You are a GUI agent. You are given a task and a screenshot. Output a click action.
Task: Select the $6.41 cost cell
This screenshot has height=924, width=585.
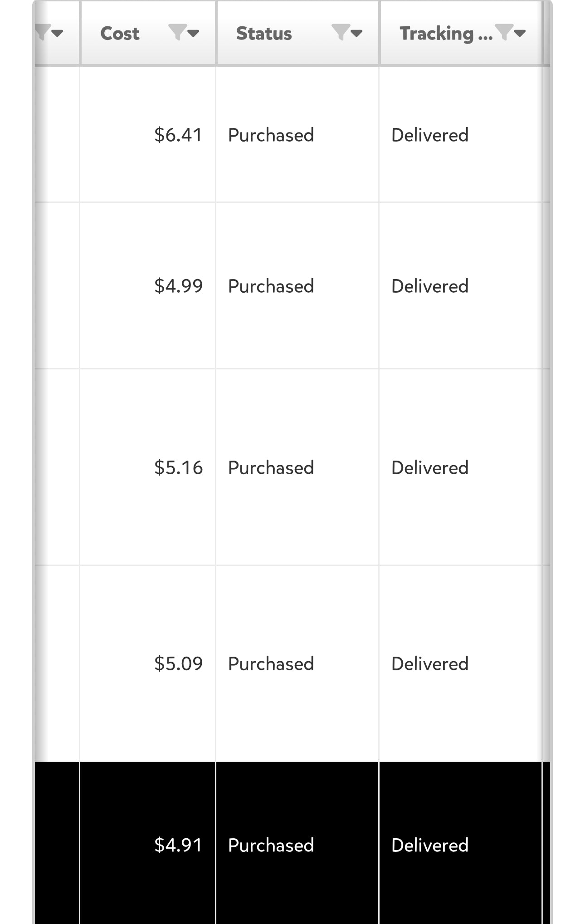click(178, 135)
